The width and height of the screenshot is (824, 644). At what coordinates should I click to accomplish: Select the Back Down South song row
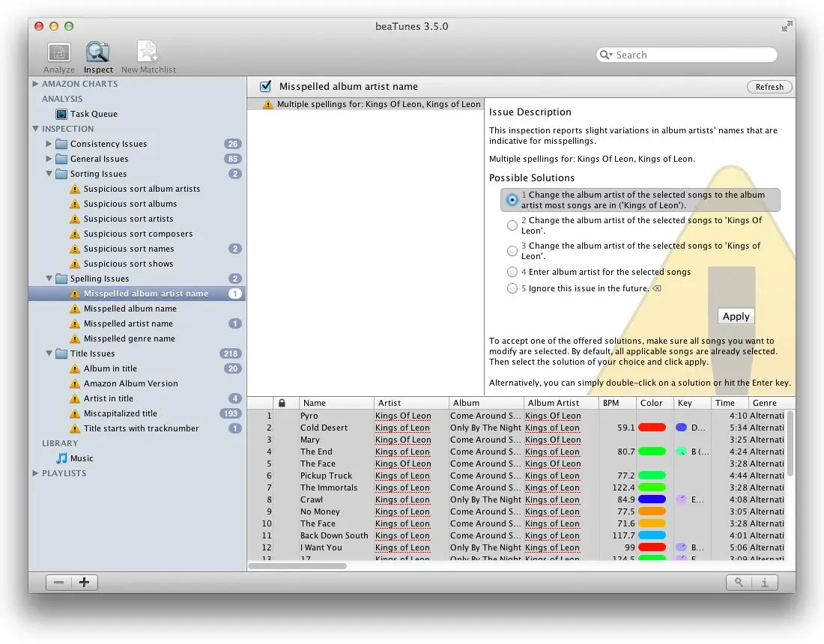pyautogui.click(x=517, y=535)
